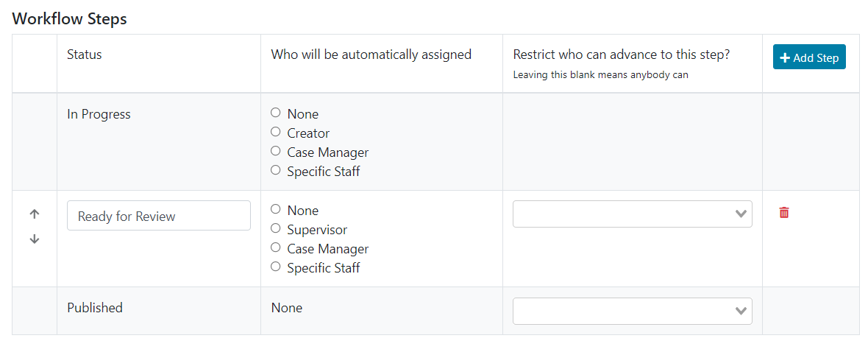Select None radio for Ready for Review step
The height and width of the screenshot is (341, 868).
[x=276, y=210]
